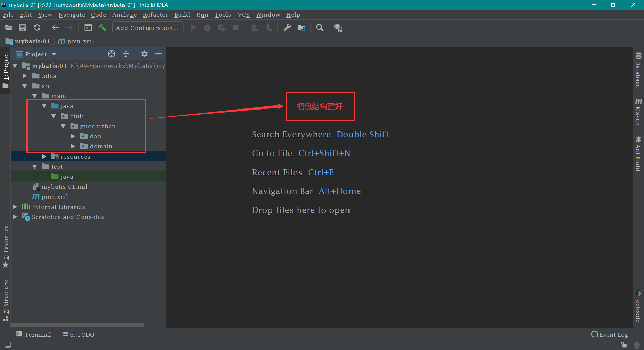Click the locate target icon in Project panel
Viewport: 644px width, 350px height.
(111, 54)
